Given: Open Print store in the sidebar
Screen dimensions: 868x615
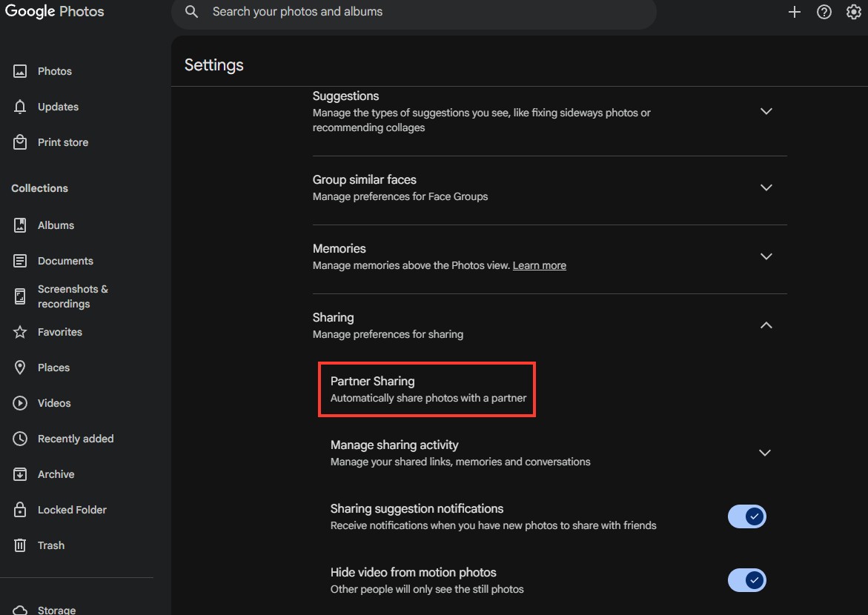Looking at the screenshot, I should pos(63,142).
